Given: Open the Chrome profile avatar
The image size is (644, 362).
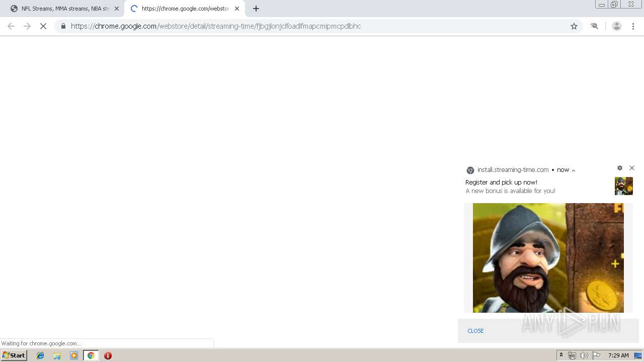Looking at the screenshot, I should click(x=617, y=26).
